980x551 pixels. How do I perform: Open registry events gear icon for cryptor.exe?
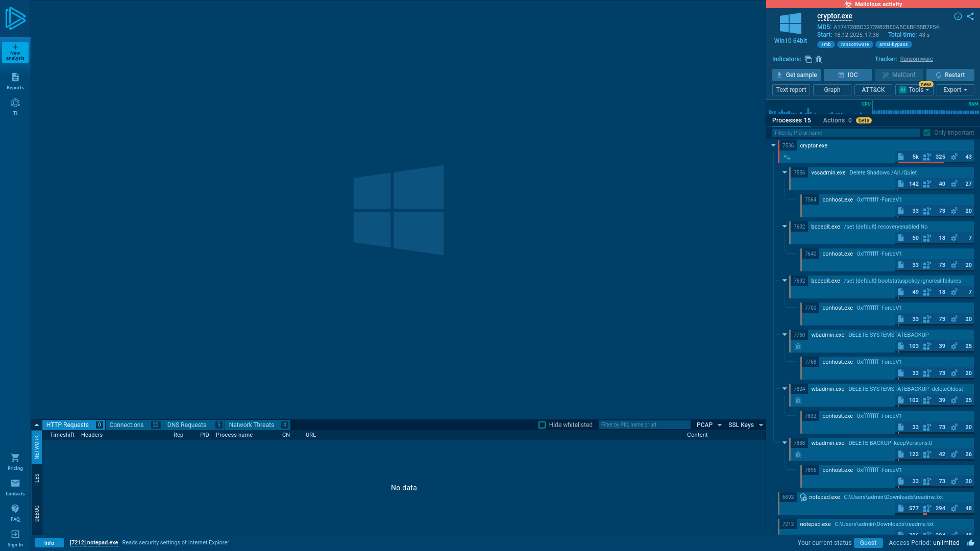click(x=954, y=157)
